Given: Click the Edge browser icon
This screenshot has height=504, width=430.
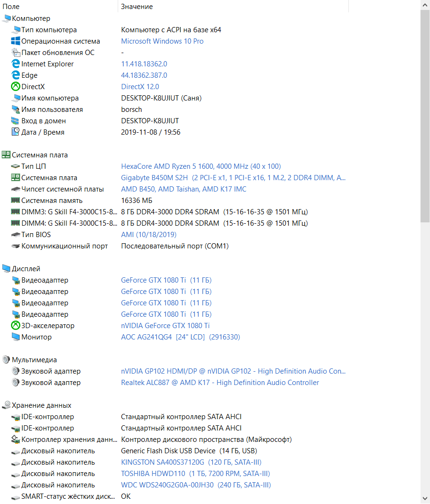Looking at the screenshot, I should 16,75.
